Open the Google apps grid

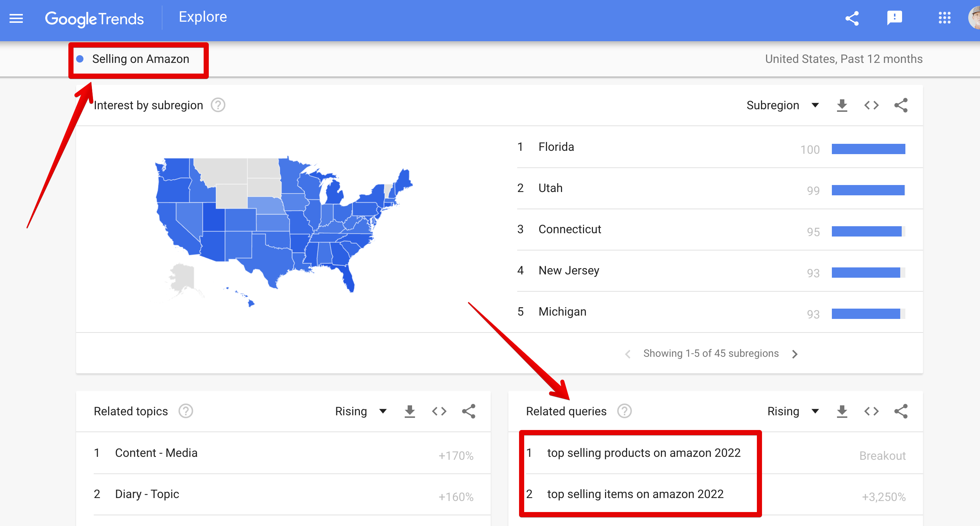tap(944, 18)
